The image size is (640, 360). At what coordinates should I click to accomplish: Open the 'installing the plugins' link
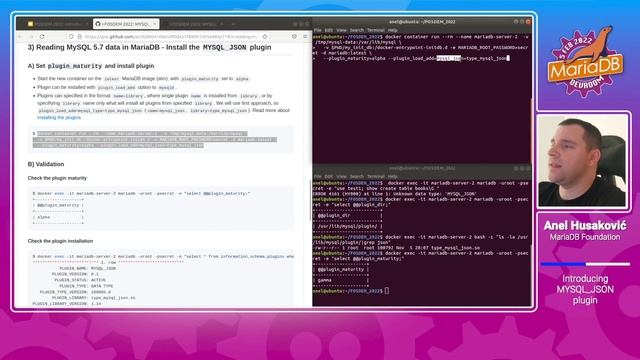click(59, 118)
